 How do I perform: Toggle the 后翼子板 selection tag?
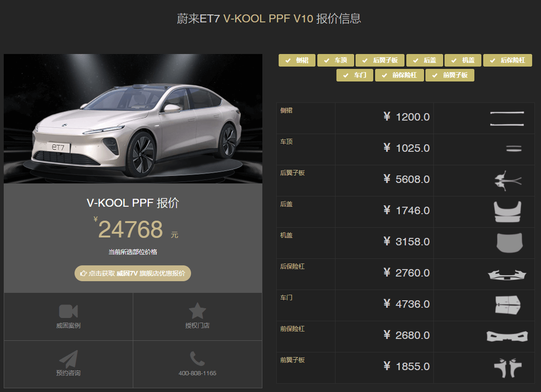click(x=380, y=61)
